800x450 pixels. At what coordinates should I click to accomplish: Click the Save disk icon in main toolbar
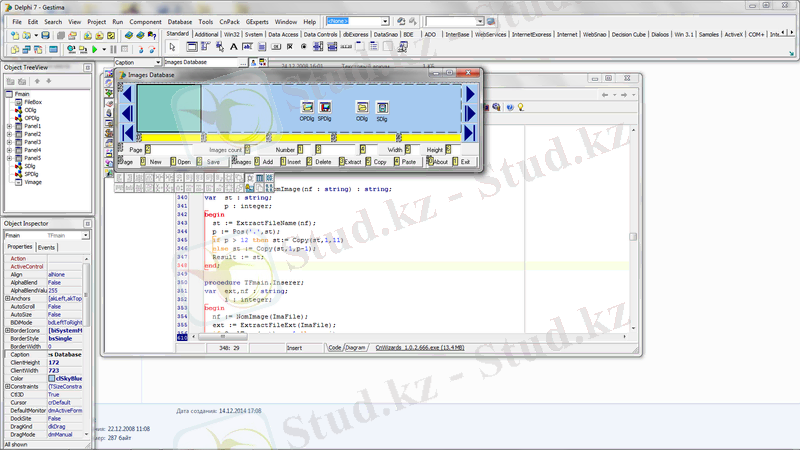[45, 35]
